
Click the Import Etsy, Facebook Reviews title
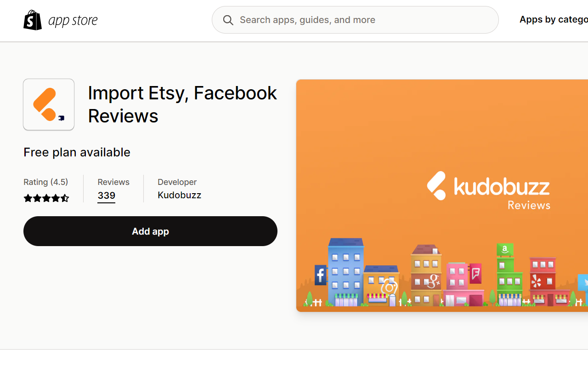pos(182,104)
